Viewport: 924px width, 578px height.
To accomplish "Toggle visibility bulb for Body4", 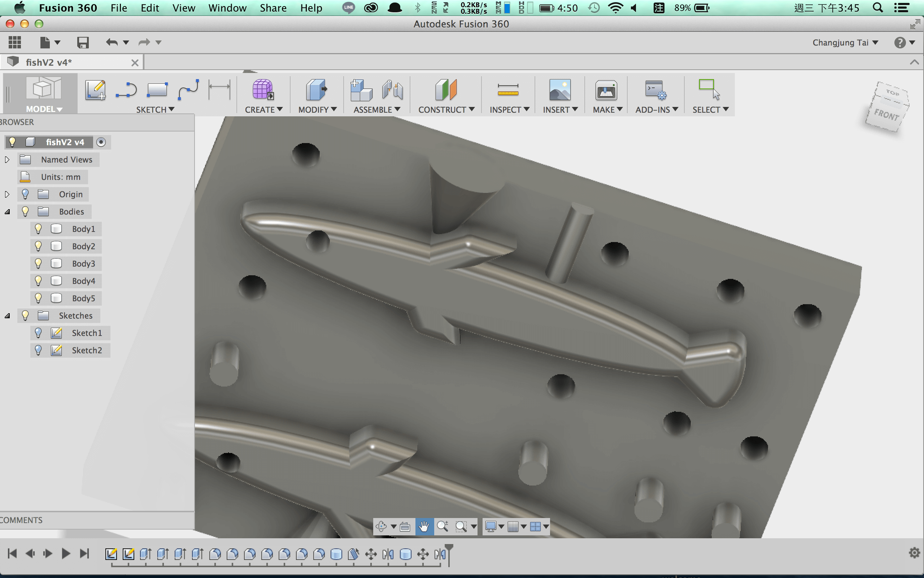I will [38, 281].
